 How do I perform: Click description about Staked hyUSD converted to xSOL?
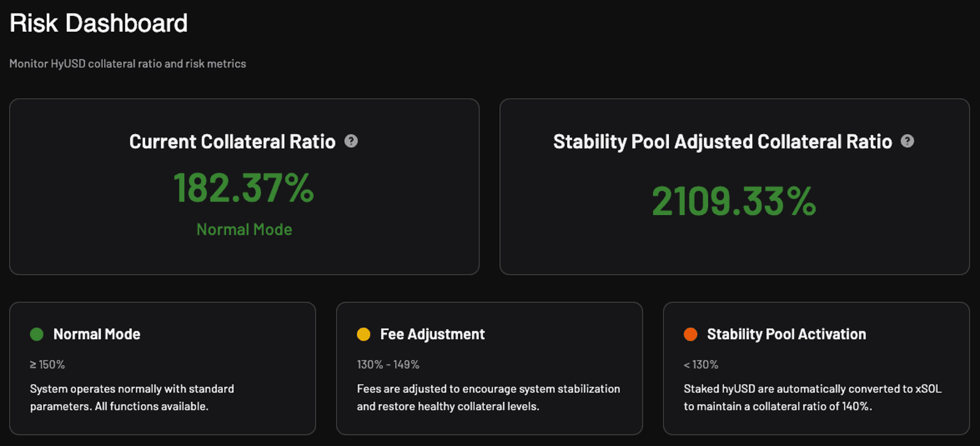pos(813,398)
